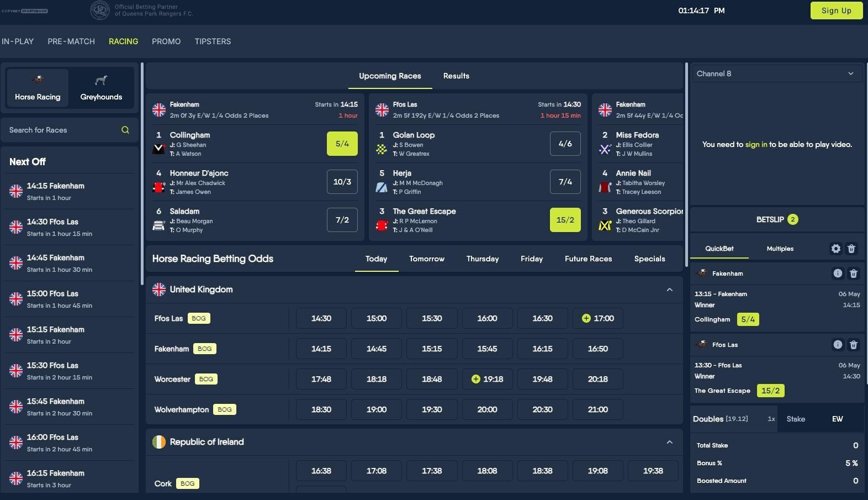
Task: Delete the Ffos Las bet
Action: tap(854, 345)
